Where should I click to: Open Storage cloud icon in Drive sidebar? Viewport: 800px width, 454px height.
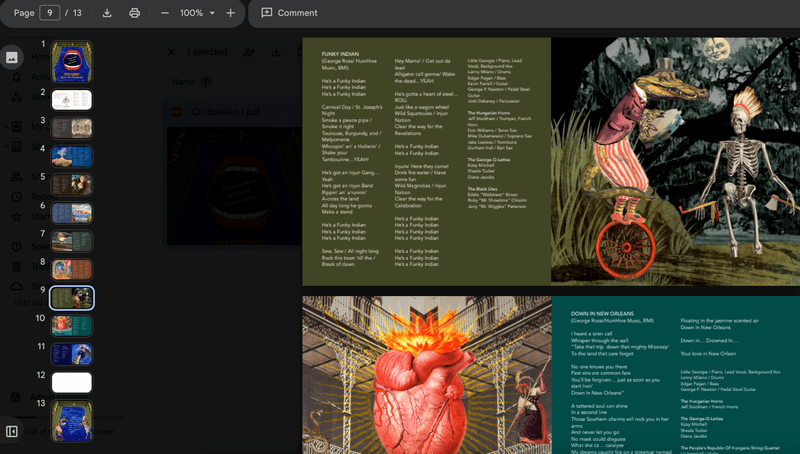[16, 286]
